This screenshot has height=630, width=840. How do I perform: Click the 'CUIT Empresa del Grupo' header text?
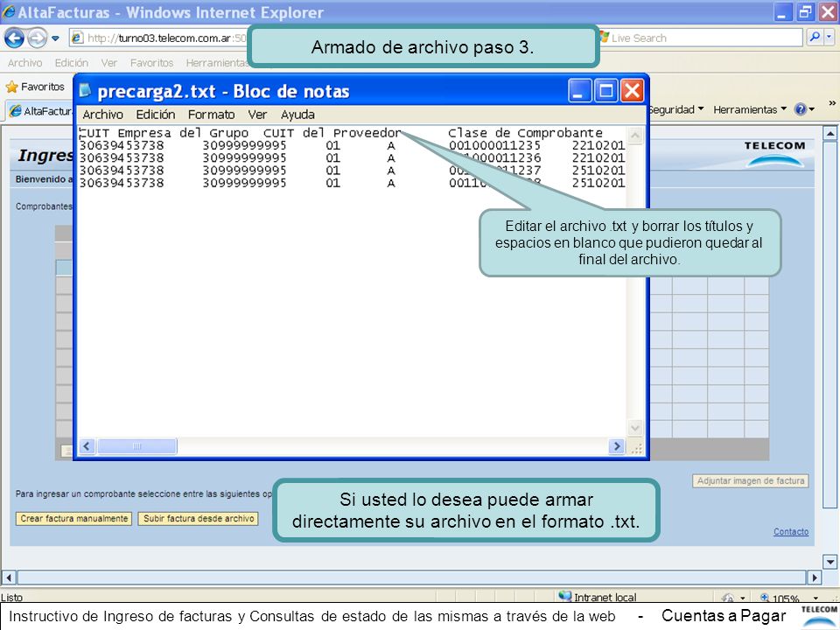click(x=164, y=132)
